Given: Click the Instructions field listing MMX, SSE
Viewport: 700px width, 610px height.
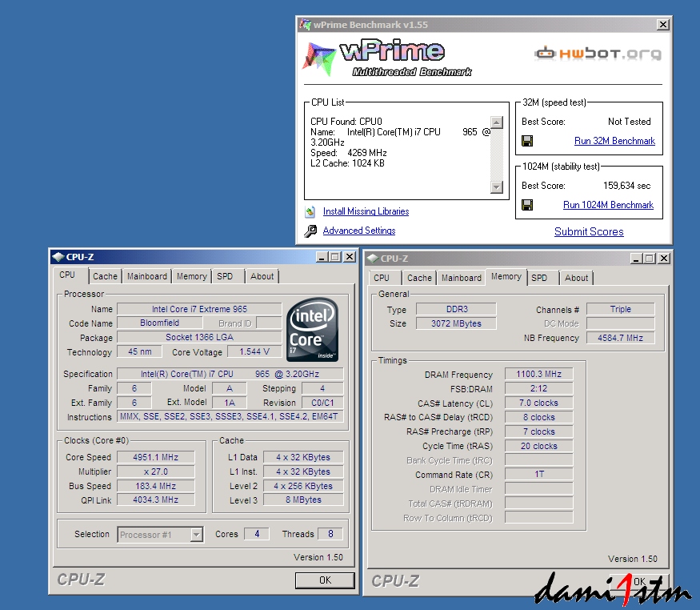Looking at the screenshot, I should (230, 416).
